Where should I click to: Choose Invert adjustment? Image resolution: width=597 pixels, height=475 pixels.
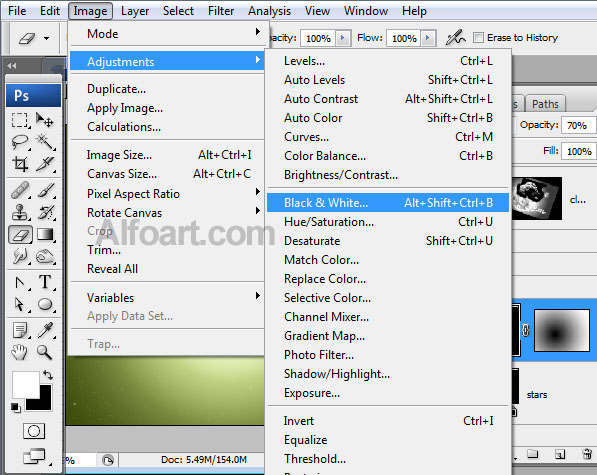pyautogui.click(x=388, y=421)
